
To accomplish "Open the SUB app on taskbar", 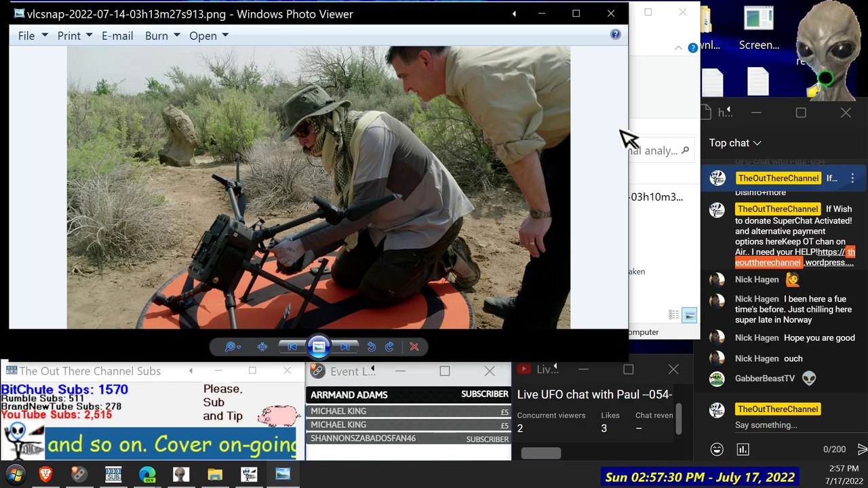I will coord(113,474).
